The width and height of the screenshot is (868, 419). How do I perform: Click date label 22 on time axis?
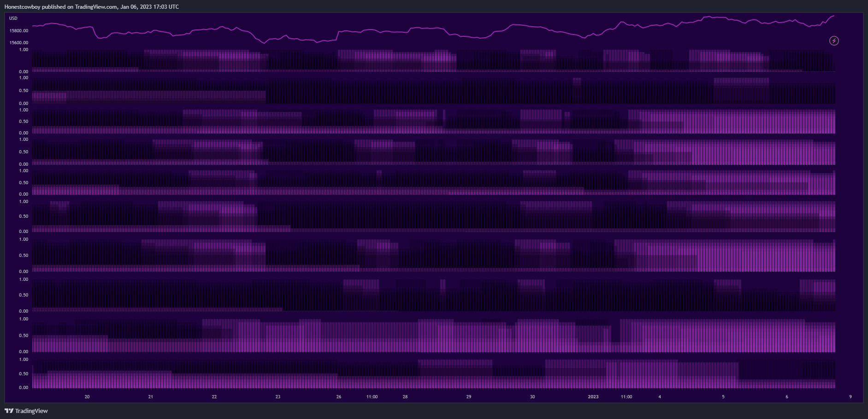[x=214, y=396]
